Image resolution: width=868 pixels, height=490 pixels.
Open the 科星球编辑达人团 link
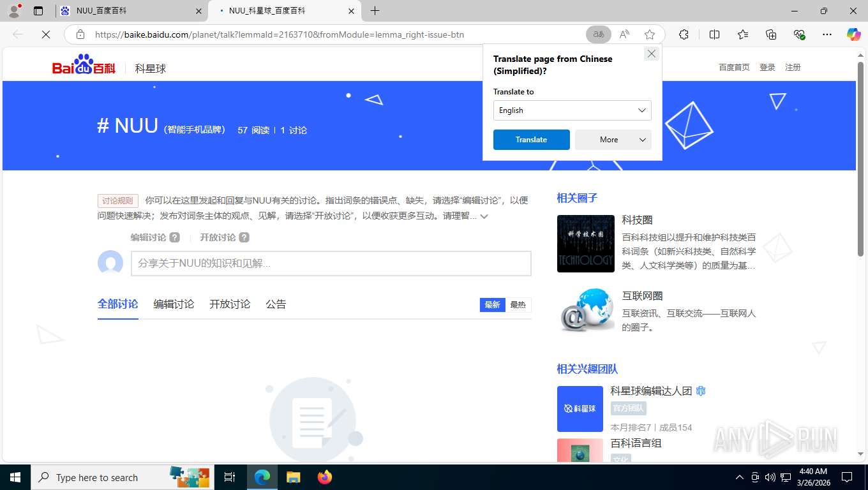651,391
